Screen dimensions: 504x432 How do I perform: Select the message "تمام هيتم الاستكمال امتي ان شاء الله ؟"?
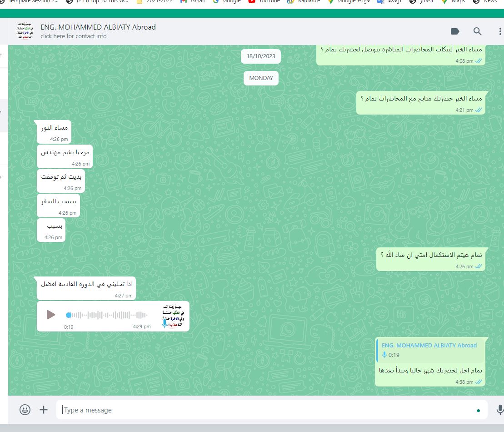coord(431,259)
